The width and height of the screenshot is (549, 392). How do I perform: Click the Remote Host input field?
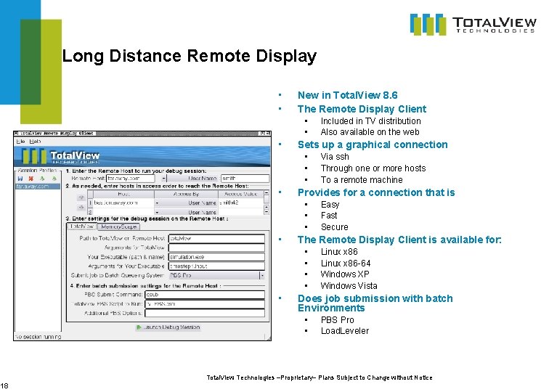pos(131,179)
